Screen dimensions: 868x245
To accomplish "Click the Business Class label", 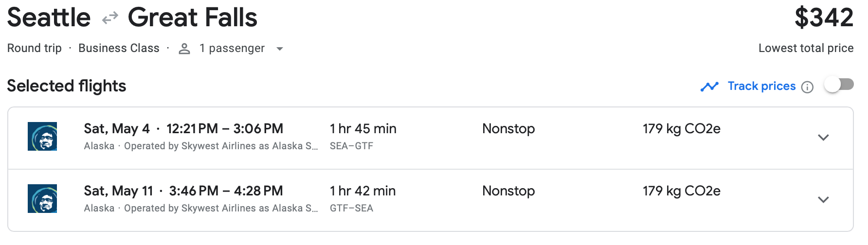I will click(119, 48).
